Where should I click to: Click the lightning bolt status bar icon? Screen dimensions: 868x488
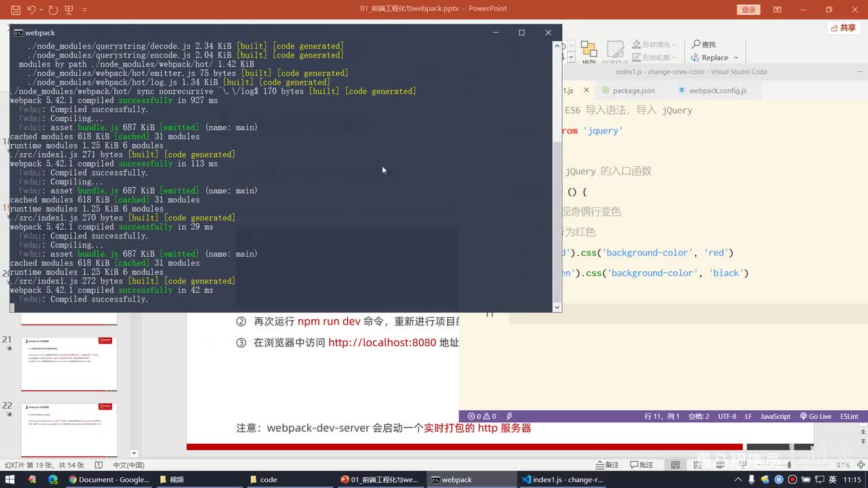pyautogui.click(x=509, y=416)
